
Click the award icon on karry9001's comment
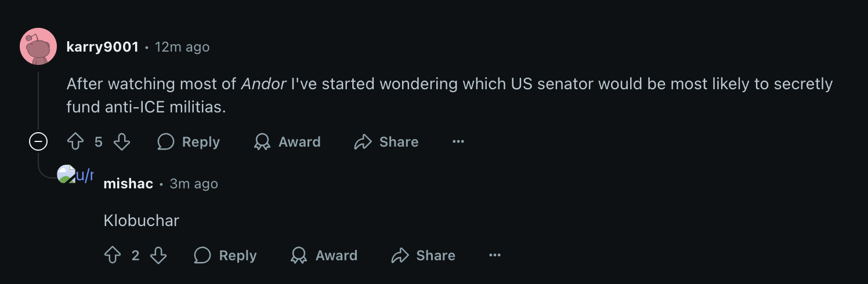tap(262, 142)
